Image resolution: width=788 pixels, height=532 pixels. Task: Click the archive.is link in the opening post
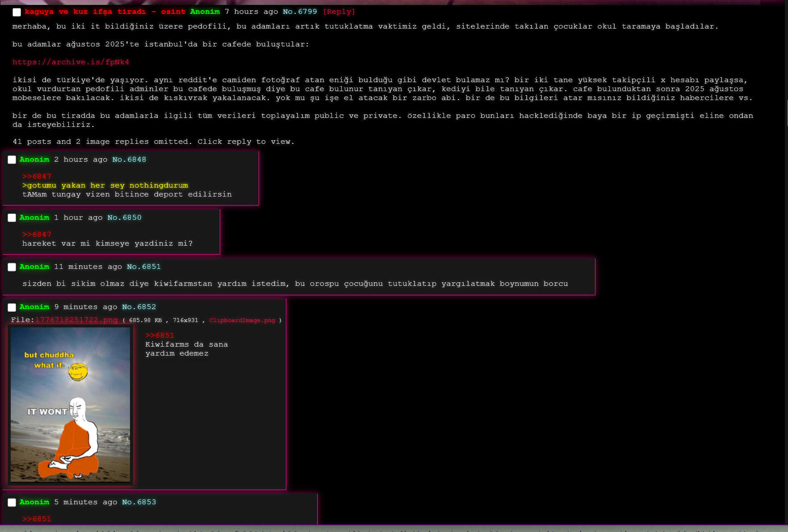(x=71, y=62)
